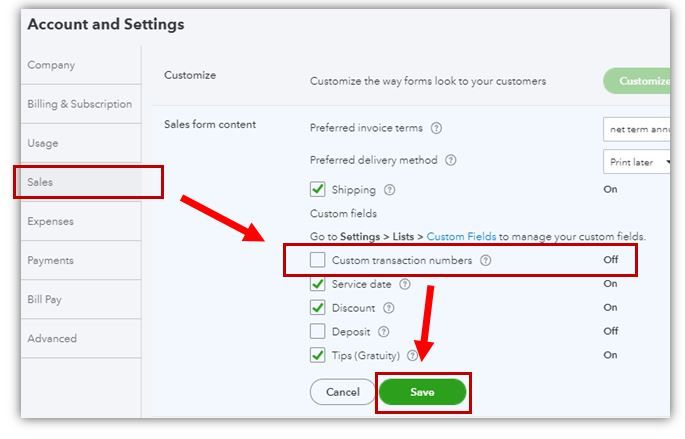
Task: Go to Billing & Subscription tab
Action: coord(79,104)
